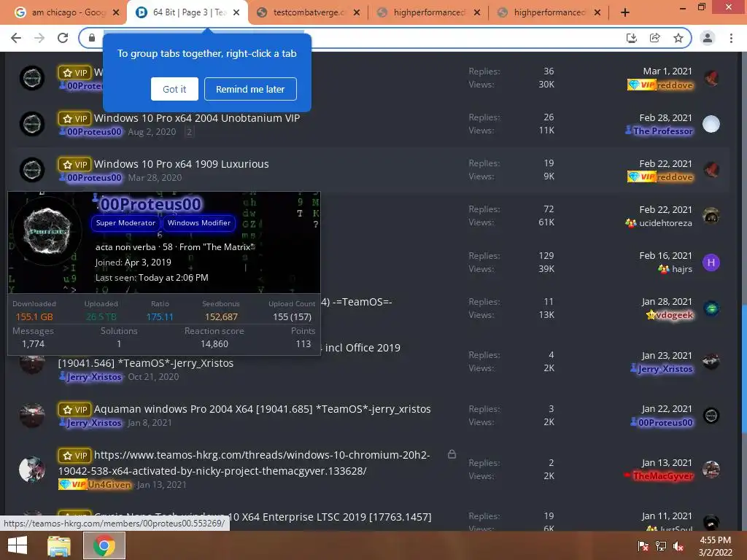Open the Windows Start menu
The width and height of the screenshot is (747, 560).
tap(18, 545)
